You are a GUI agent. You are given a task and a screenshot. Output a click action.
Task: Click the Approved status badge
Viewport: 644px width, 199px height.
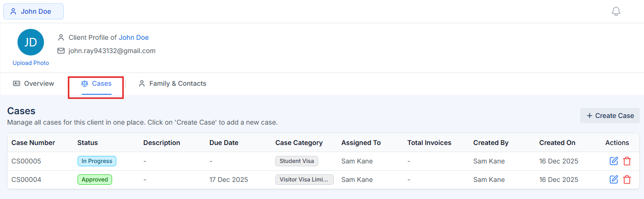click(x=95, y=180)
